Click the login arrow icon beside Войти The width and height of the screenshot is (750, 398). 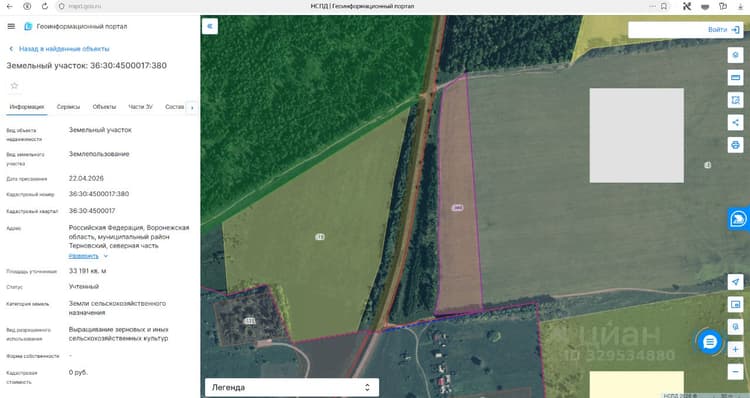pyautogui.click(x=736, y=30)
